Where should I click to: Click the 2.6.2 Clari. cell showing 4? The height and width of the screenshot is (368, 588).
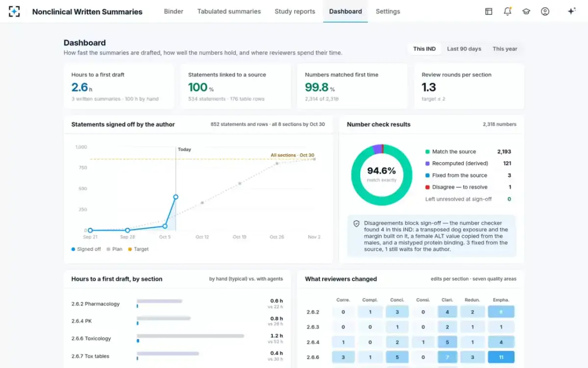tap(447, 312)
